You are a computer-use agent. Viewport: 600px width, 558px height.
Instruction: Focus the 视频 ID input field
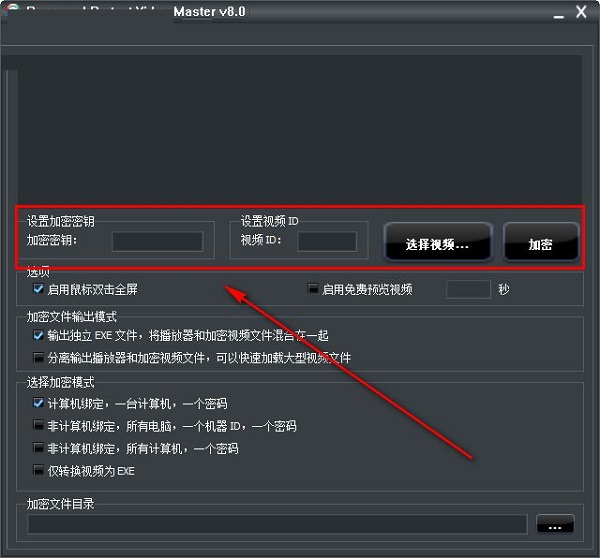pos(327,241)
